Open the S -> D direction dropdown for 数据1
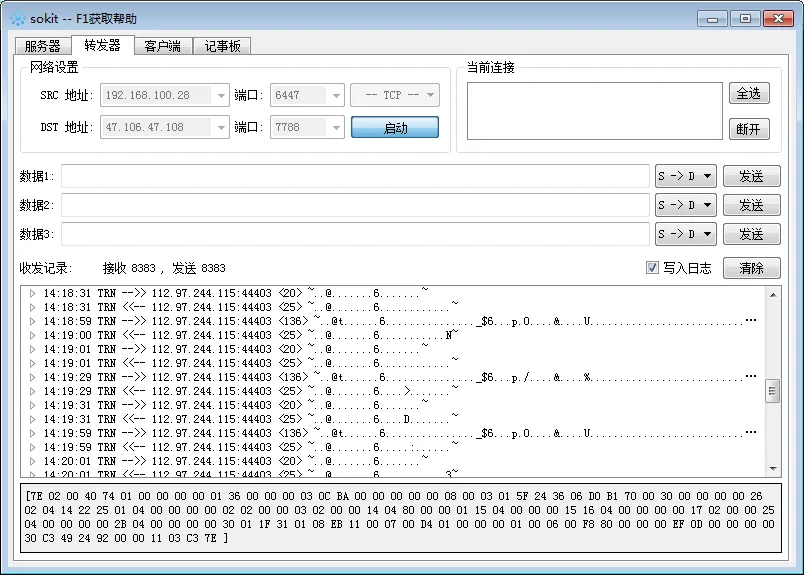The width and height of the screenshot is (804, 575). click(686, 176)
